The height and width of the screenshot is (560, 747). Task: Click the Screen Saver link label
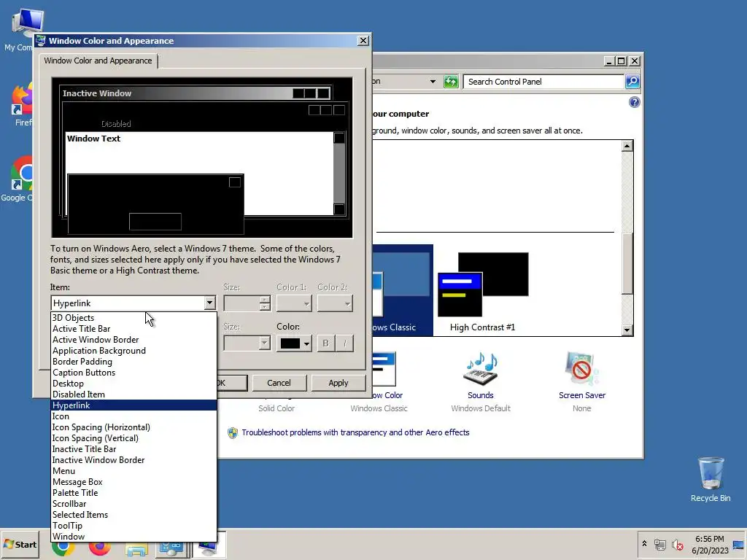[581, 395]
